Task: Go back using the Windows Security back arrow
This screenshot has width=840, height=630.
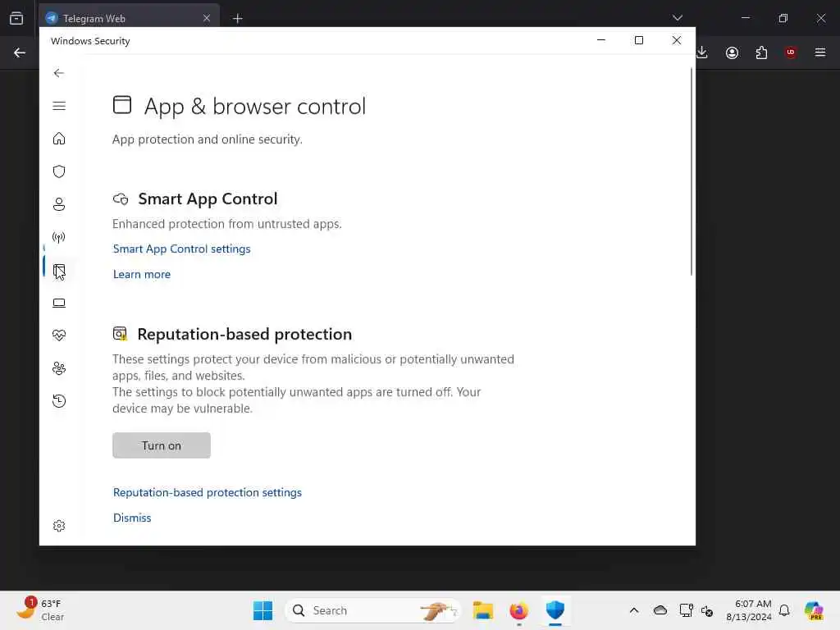Action: (59, 73)
